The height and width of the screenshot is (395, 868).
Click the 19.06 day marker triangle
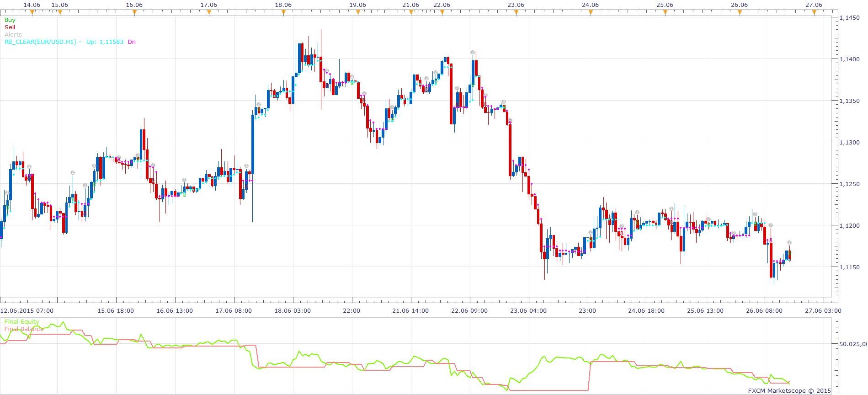358,13
